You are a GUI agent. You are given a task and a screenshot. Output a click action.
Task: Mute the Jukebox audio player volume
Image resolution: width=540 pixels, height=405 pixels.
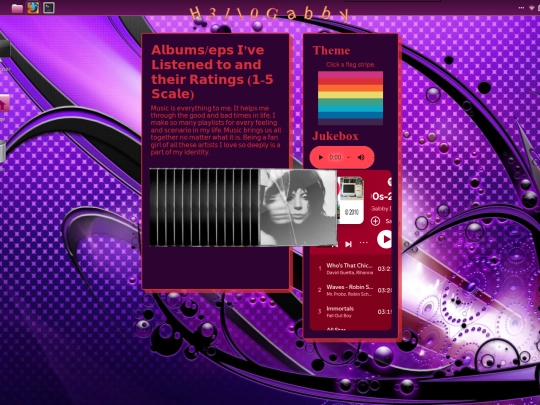point(361,157)
